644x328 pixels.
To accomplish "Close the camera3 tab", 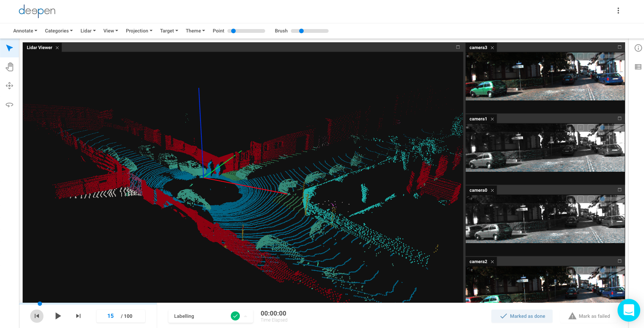I will tap(492, 48).
